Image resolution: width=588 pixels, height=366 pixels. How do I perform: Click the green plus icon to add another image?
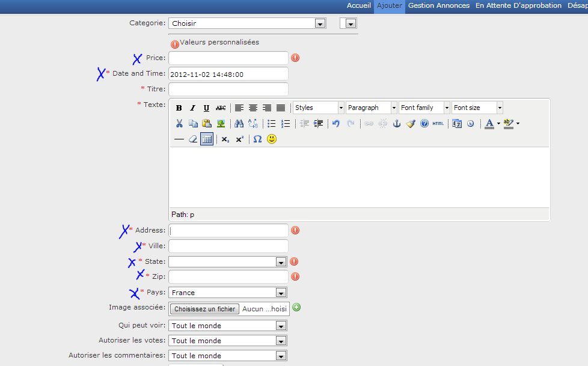pyautogui.click(x=296, y=308)
